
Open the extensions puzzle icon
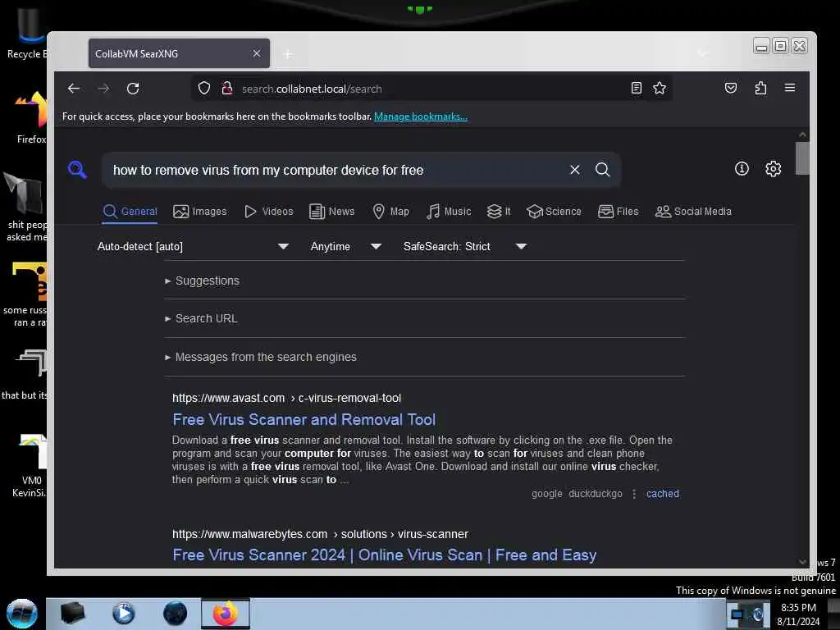pos(760,88)
